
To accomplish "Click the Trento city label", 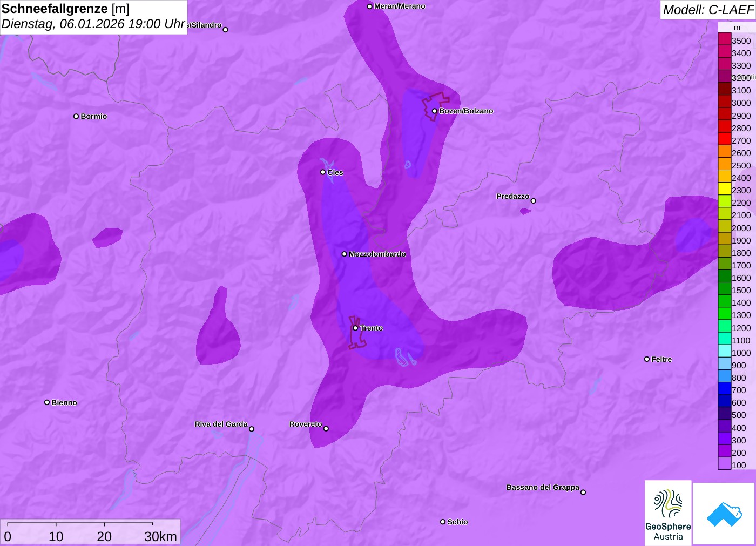I will (x=372, y=328).
